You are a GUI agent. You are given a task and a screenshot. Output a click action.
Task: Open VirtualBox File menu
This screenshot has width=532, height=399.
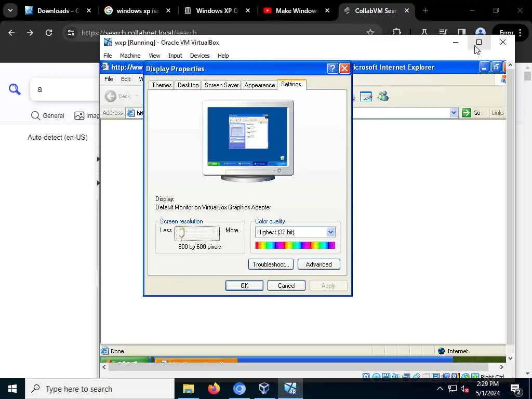tap(108, 56)
